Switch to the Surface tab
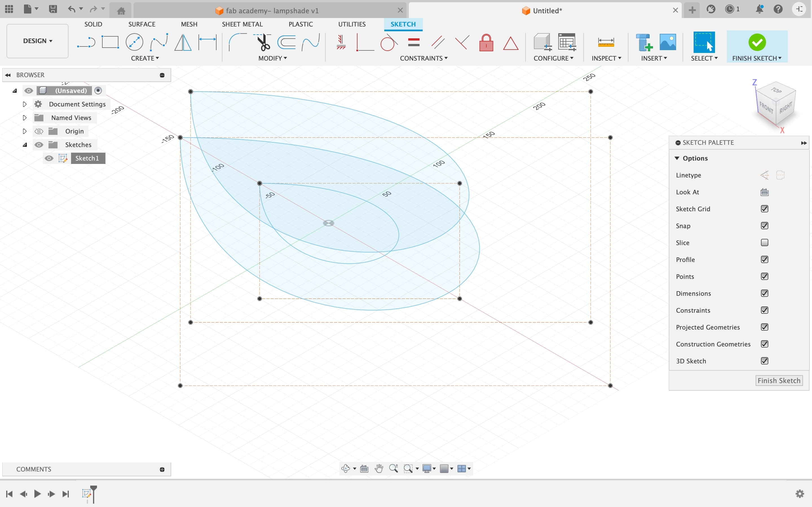The height and width of the screenshot is (507, 812). coord(141,24)
